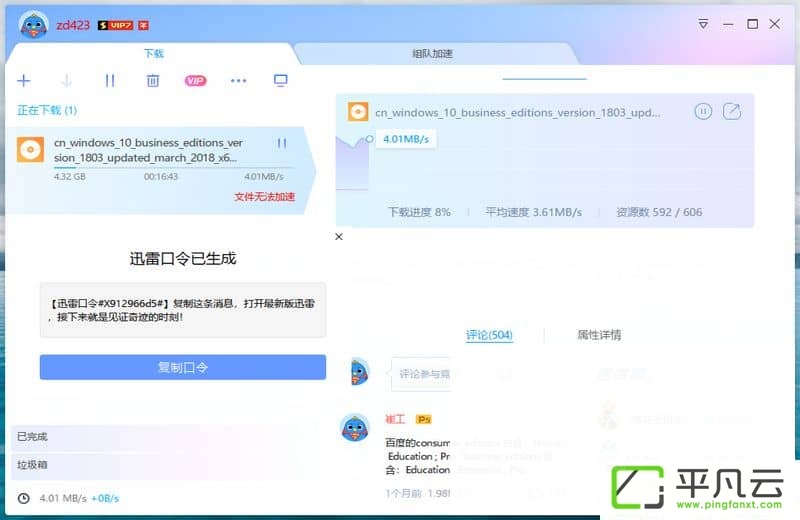The height and width of the screenshot is (520, 800).
Task: Click the pink VIP toolbar icon
Action: [x=195, y=81]
